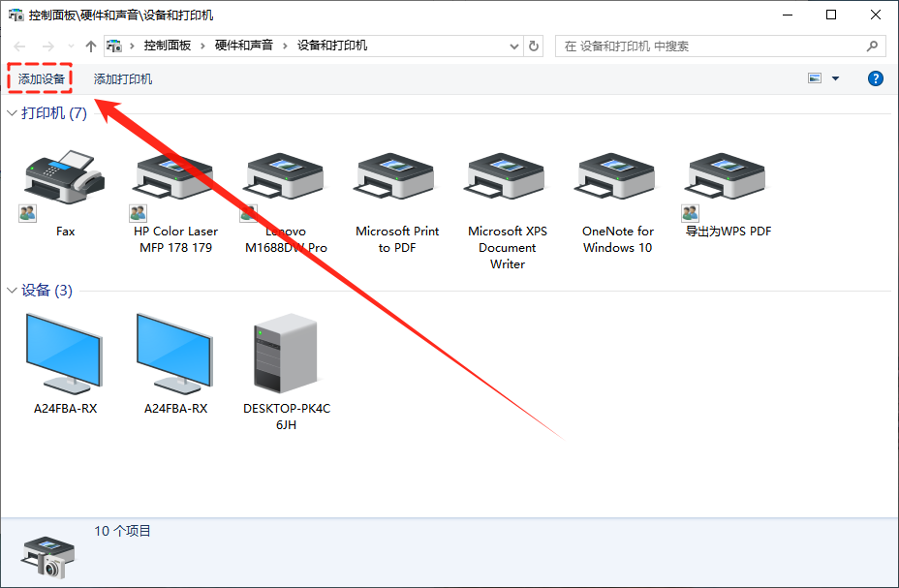
Task: Select the OneNote for Windows 10 printer
Action: tap(617, 177)
